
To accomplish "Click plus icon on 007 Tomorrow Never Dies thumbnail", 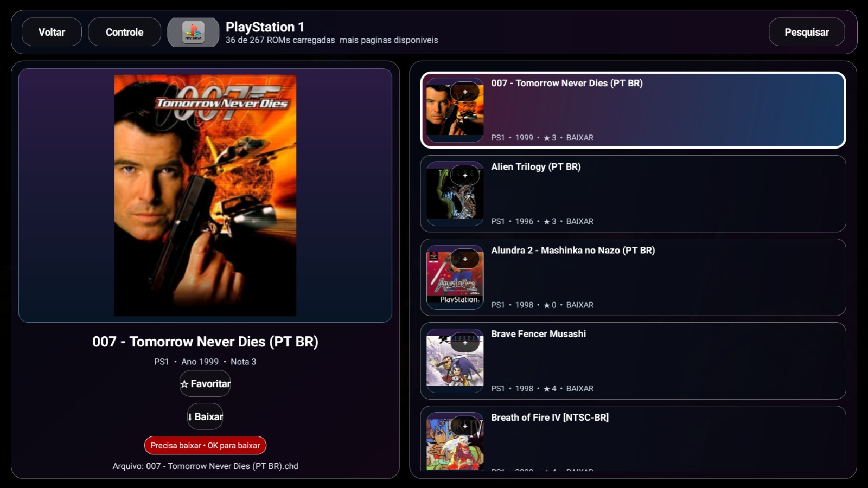I will [465, 92].
